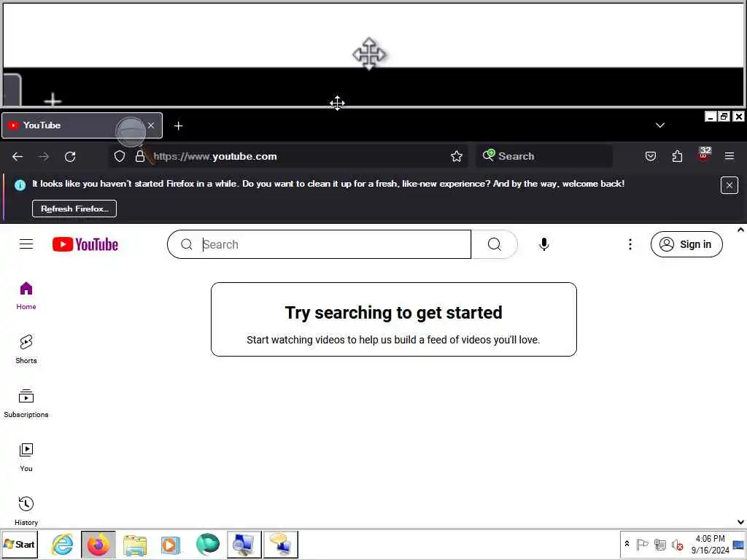Screen dimensions: 747x560
Task: Start voice search with microphone icon
Action: point(543,244)
